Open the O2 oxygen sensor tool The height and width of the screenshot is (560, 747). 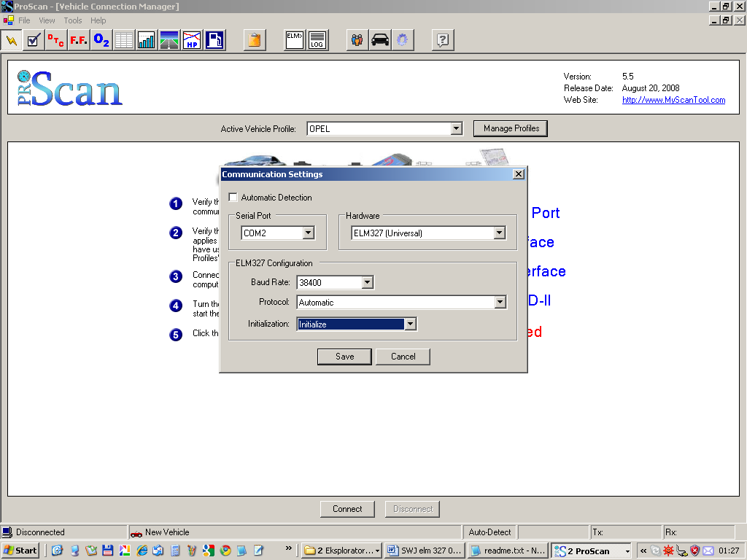pyautogui.click(x=101, y=41)
